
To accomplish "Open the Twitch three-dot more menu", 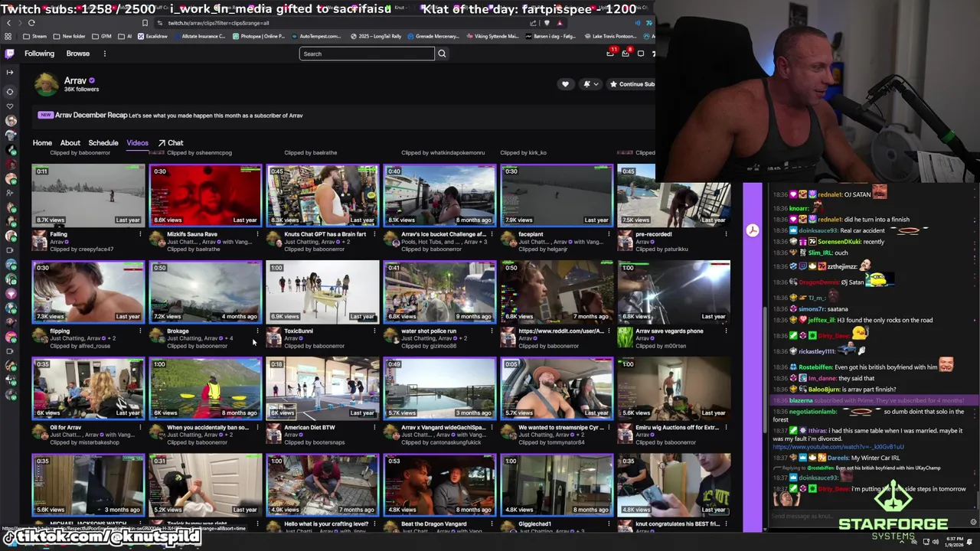I will 105,54.
